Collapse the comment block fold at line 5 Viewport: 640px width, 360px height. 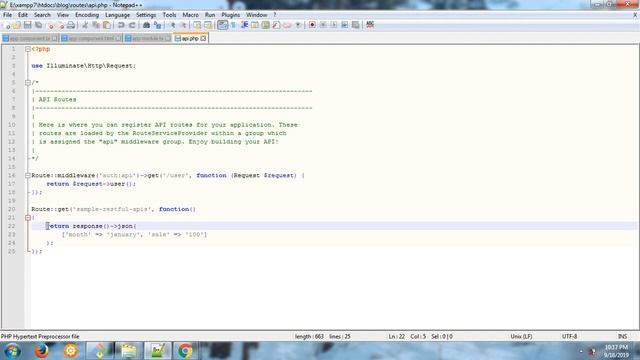point(28,83)
